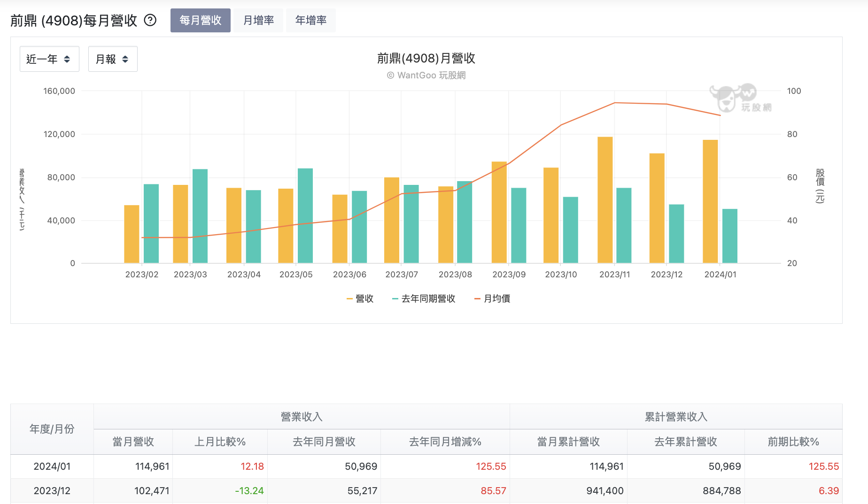
Task: Switch to the 月增率 tab
Action: pos(259,20)
